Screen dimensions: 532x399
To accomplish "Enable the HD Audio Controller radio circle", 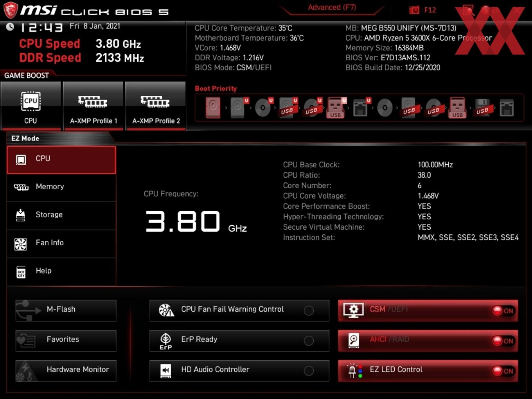I will point(309,371).
